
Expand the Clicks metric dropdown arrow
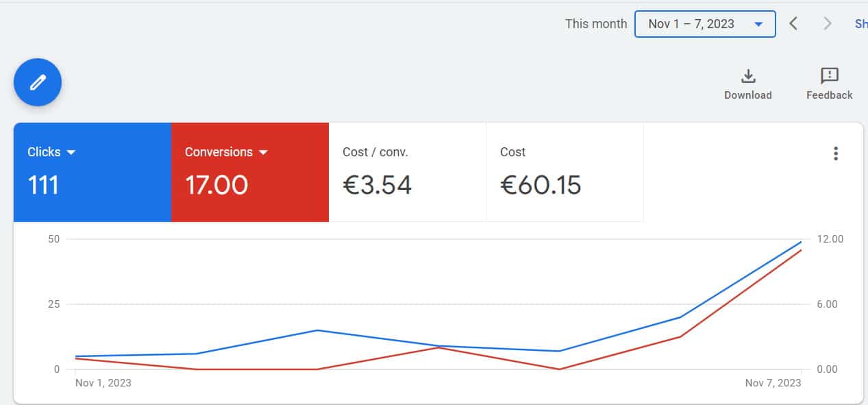point(71,153)
